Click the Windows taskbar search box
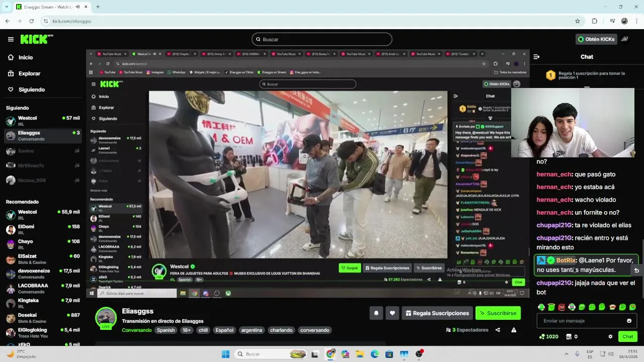 tap(271, 354)
